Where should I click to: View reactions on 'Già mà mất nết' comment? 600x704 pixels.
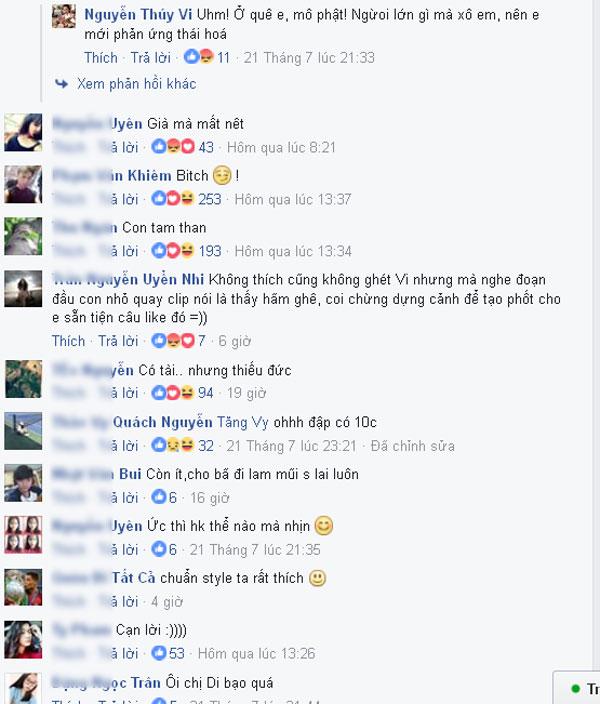(x=182, y=147)
